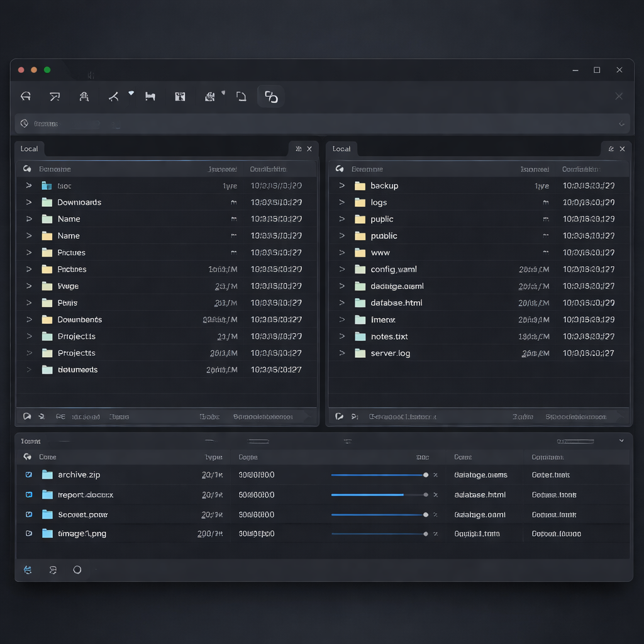644x644 pixels.
Task: Click the arrow-in-box icon in the toolbar
Action: coord(55,97)
